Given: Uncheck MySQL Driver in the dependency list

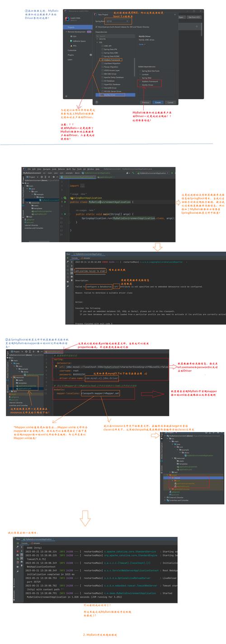Looking at the screenshot, I should [102, 95].
